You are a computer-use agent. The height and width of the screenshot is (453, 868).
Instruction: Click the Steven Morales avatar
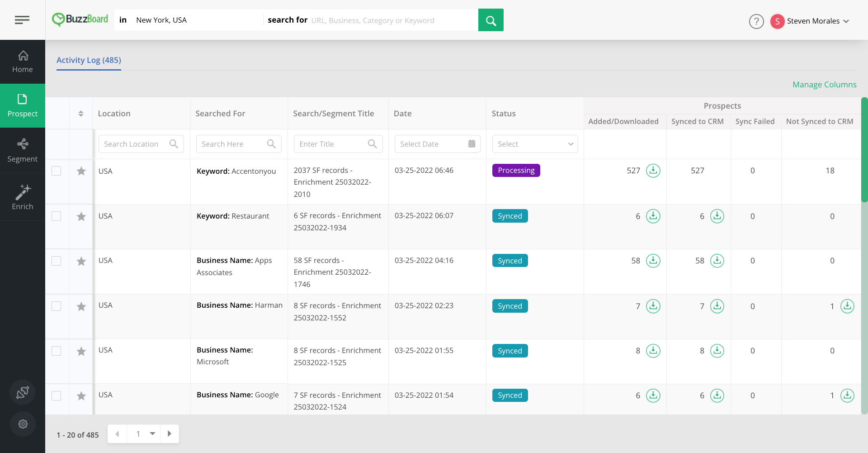point(777,21)
